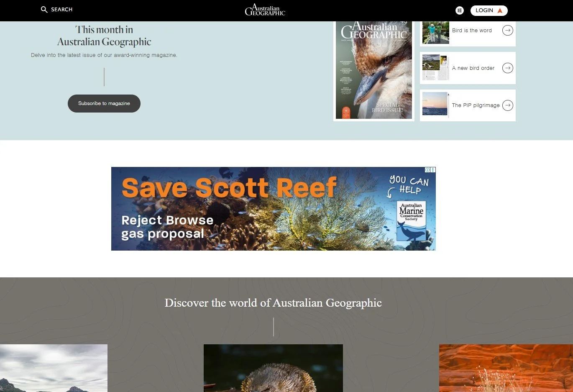Open the kookaburra magazine cover image
The image size is (573, 392).
374,70
